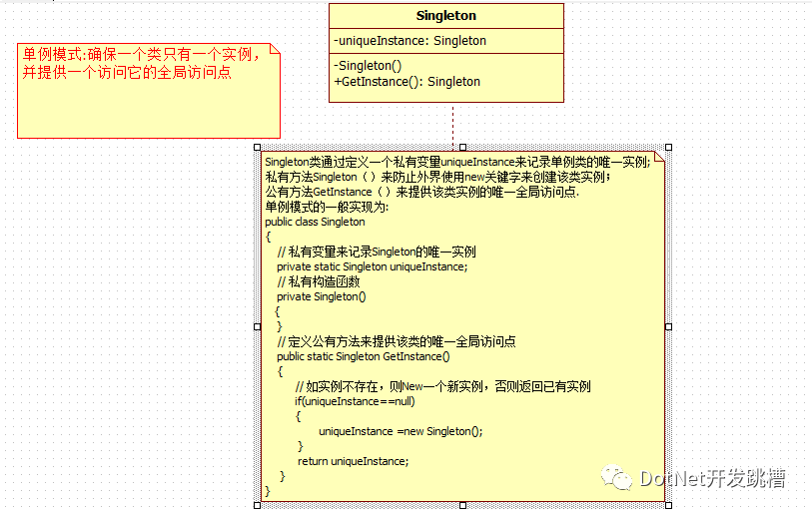
Task: Click the top-middle resize handle of code note
Action: click(462, 148)
